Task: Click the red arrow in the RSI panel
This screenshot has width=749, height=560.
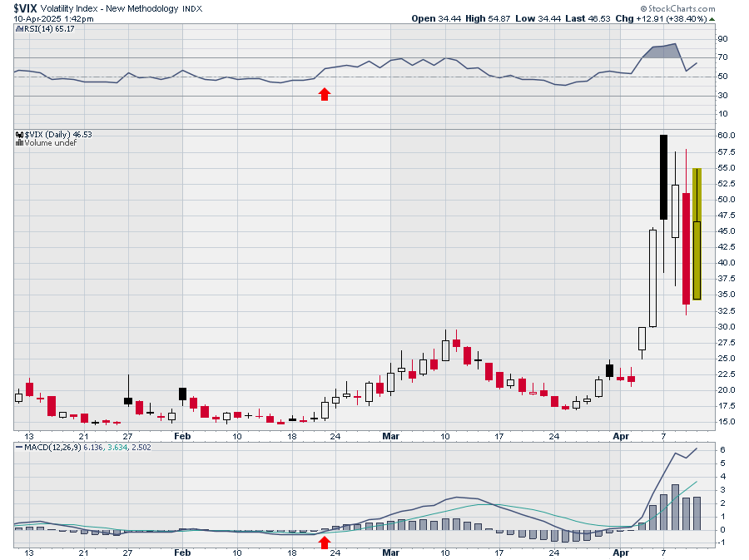Action: [325, 95]
